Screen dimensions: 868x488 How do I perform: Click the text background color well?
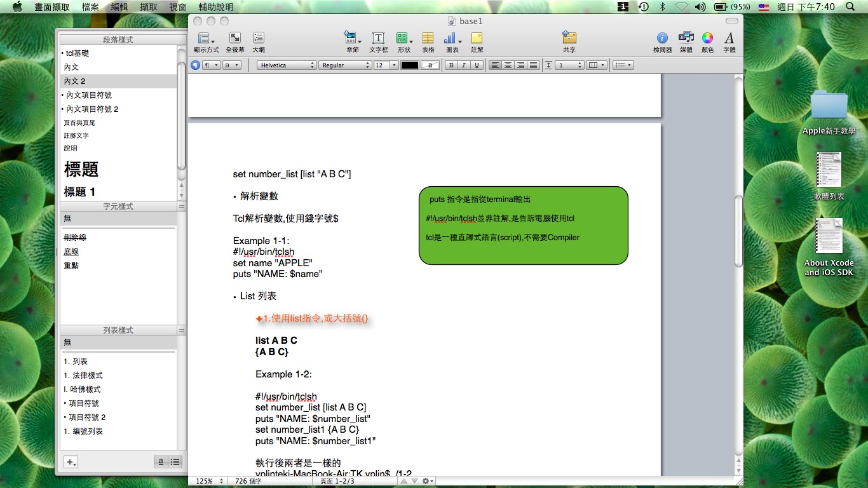[x=430, y=65]
